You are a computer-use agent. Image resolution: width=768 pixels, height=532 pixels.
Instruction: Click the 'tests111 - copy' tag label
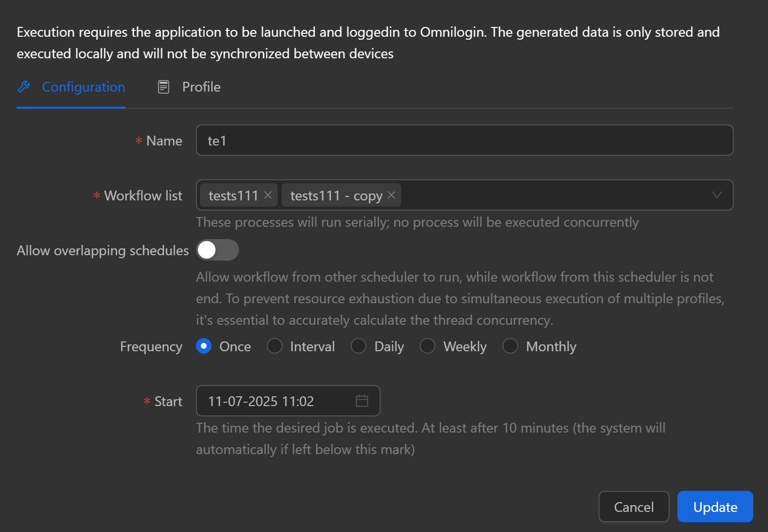pos(336,195)
